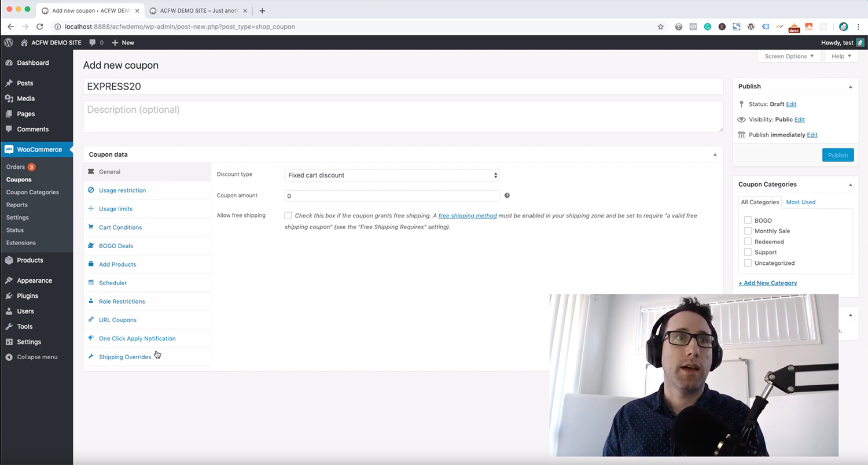The height and width of the screenshot is (465, 868).
Task: Click the New plus item in admin bar
Action: pos(123,42)
